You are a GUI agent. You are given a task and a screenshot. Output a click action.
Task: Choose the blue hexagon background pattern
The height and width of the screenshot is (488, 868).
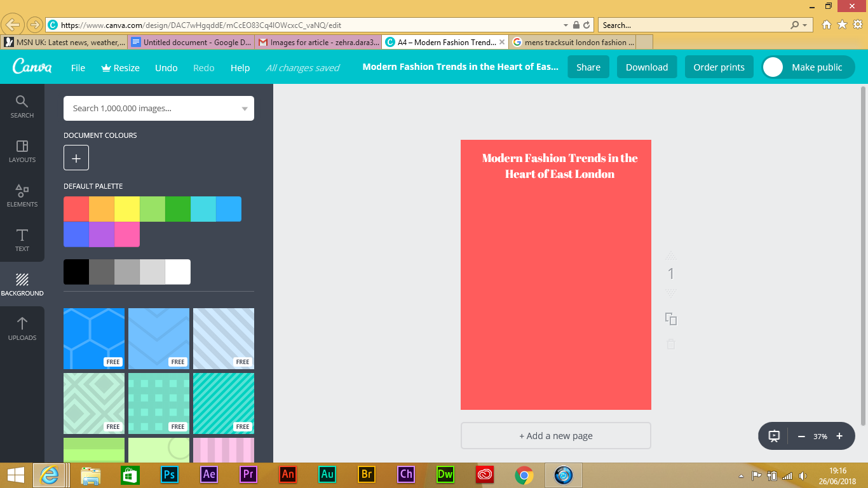tap(94, 339)
